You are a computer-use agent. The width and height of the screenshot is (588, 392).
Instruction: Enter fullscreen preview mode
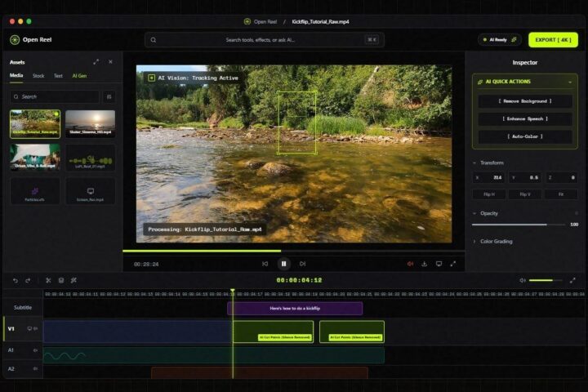pyautogui.click(x=453, y=264)
